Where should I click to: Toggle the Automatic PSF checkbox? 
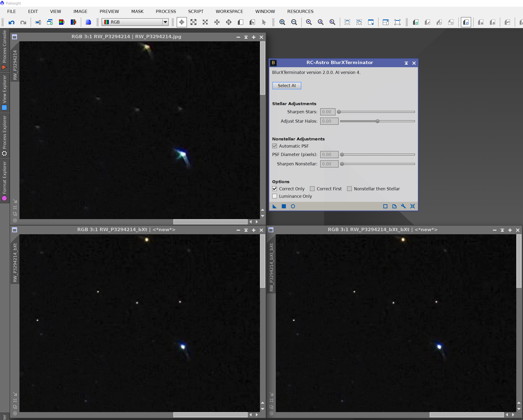[275, 146]
